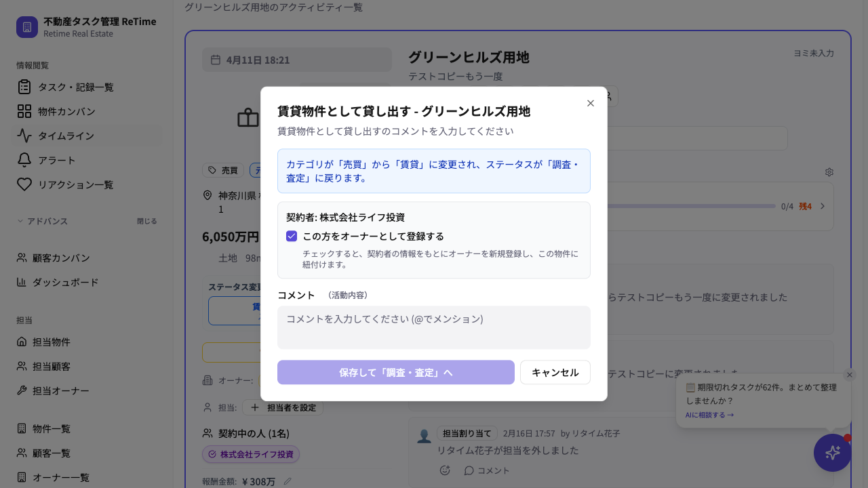Viewport: 868px width, 488px height.
Task: Click the calendar icon by 4月11日
Action: 216,60
